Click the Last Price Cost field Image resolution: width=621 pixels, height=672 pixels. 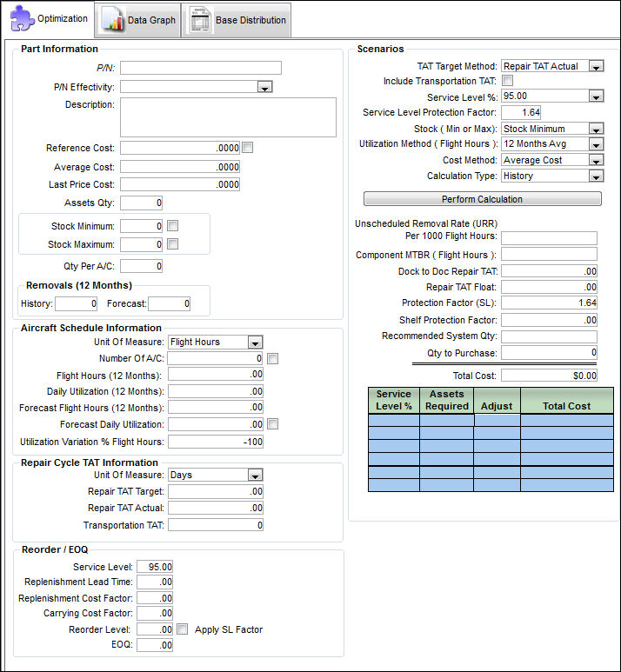pyautogui.click(x=180, y=184)
